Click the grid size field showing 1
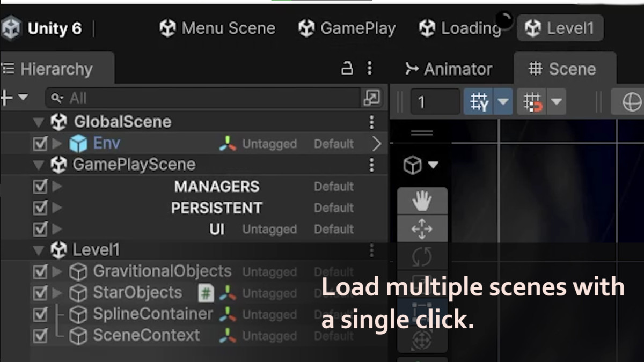This screenshot has width=644, height=362. pyautogui.click(x=435, y=102)
